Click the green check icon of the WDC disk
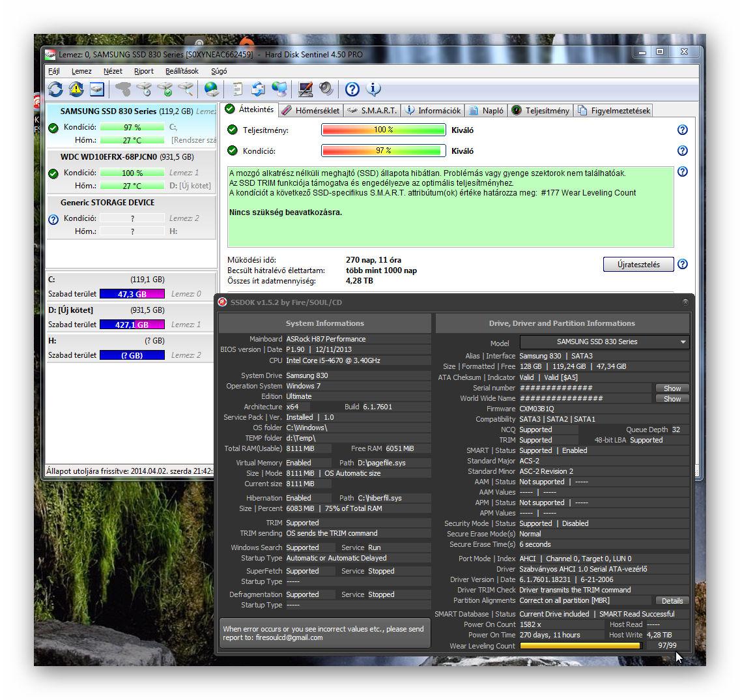740x700 pixels. coord(53,173)
